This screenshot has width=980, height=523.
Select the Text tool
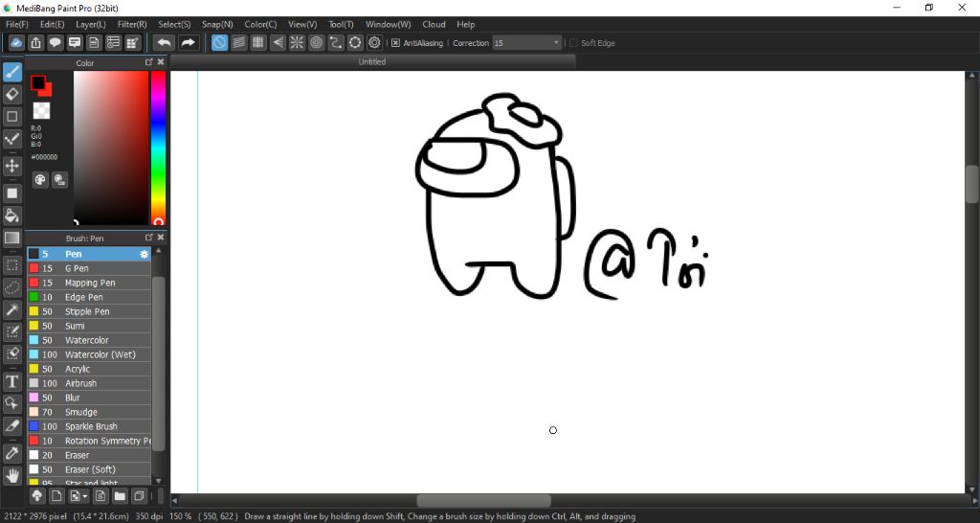click(x=11, y=381)
